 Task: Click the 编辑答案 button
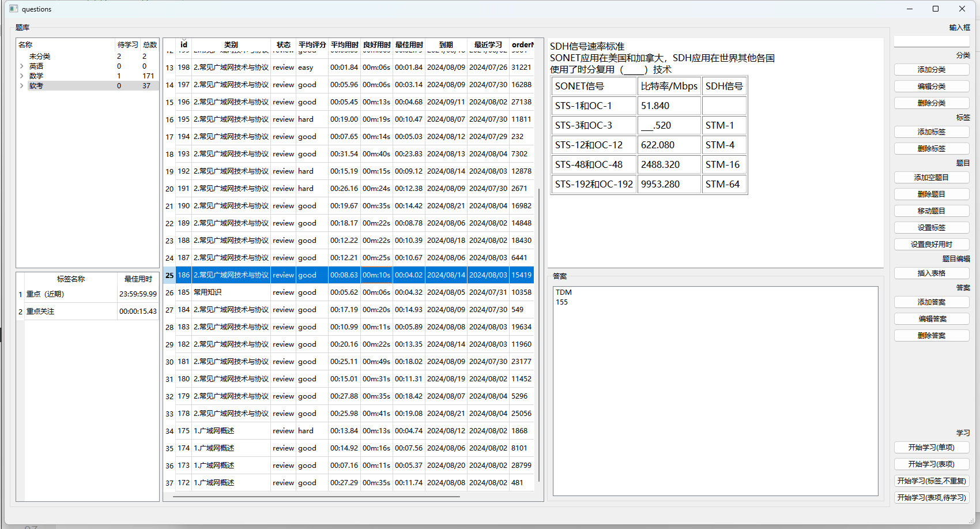(x=932, y=319)
